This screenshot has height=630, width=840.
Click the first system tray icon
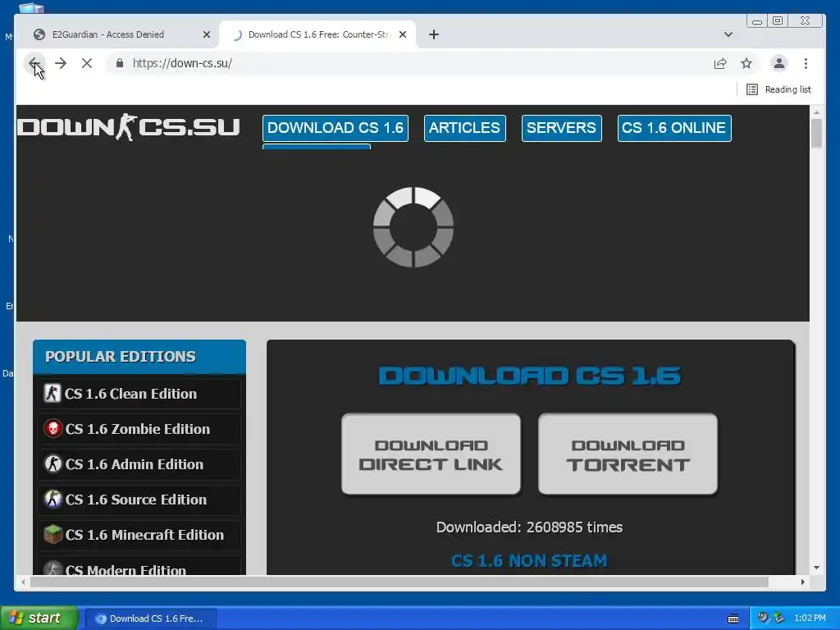(763, 618)
